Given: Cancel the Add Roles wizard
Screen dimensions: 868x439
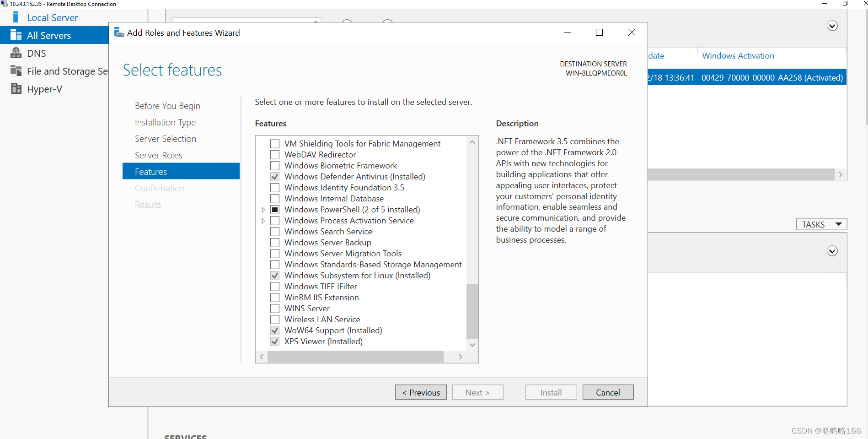Looking at the screenshot, I should coord(608,392).
